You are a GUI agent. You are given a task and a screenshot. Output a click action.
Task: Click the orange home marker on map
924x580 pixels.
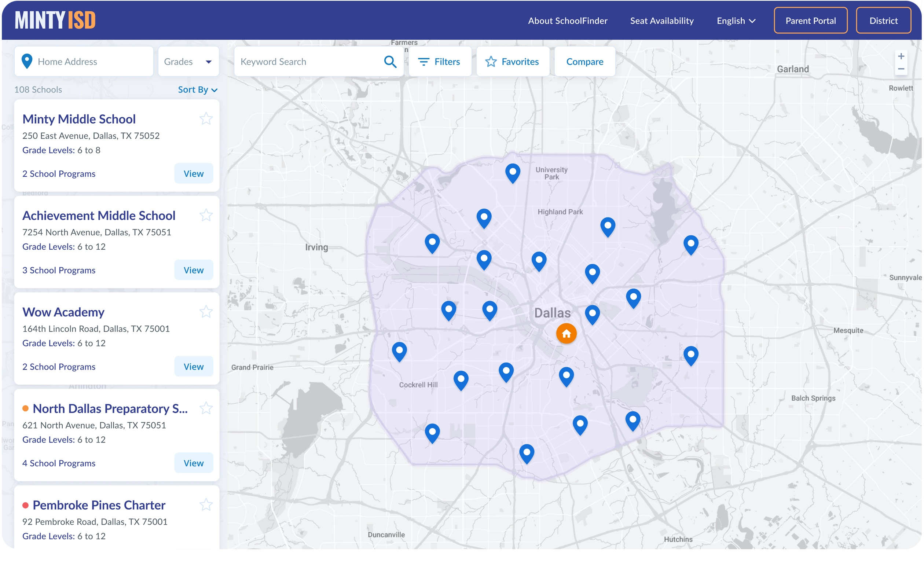click(x=566, y=333)
